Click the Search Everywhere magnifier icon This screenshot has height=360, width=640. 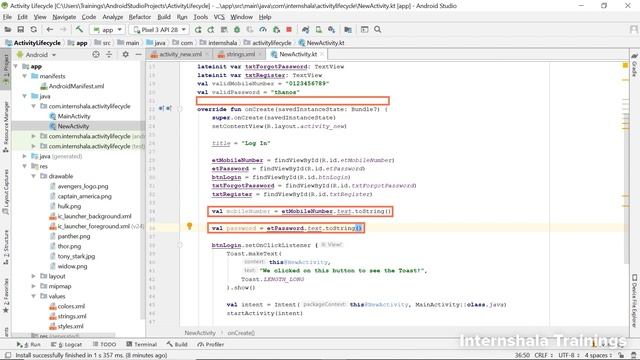[x=378, y=29]
